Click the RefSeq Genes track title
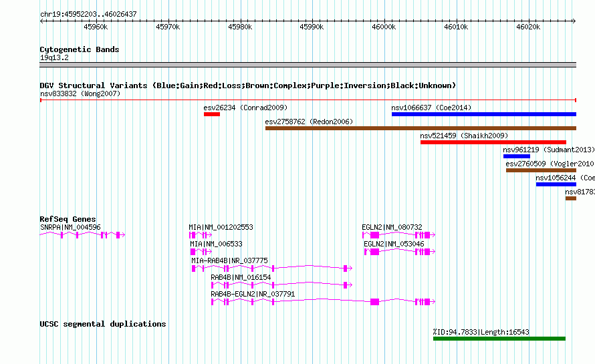Screen dimensions: 595x364 68,219
